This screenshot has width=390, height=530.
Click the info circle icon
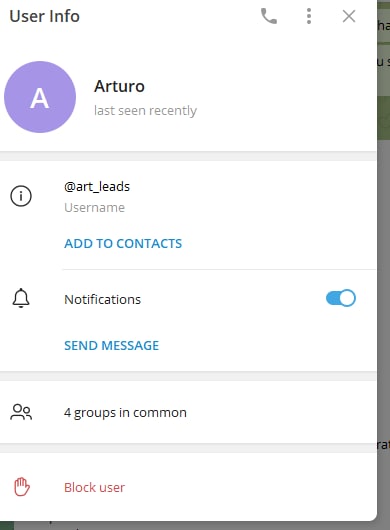point(21,196)
